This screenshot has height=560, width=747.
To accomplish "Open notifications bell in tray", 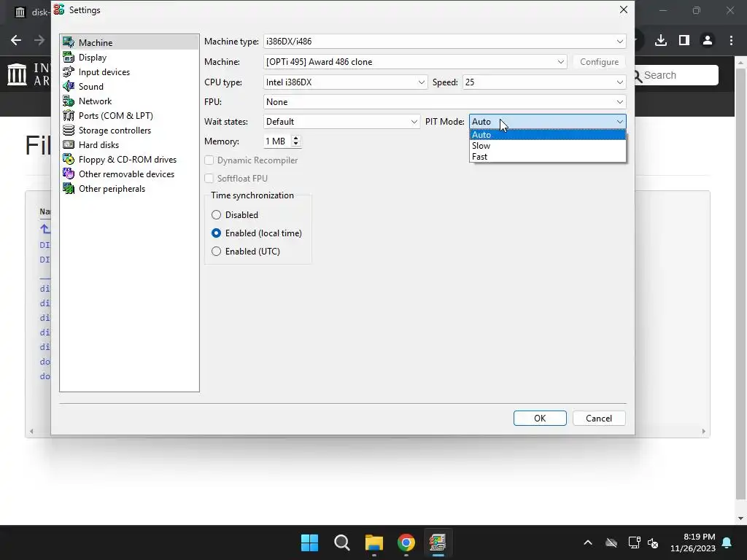I will (x=727, y=542).
